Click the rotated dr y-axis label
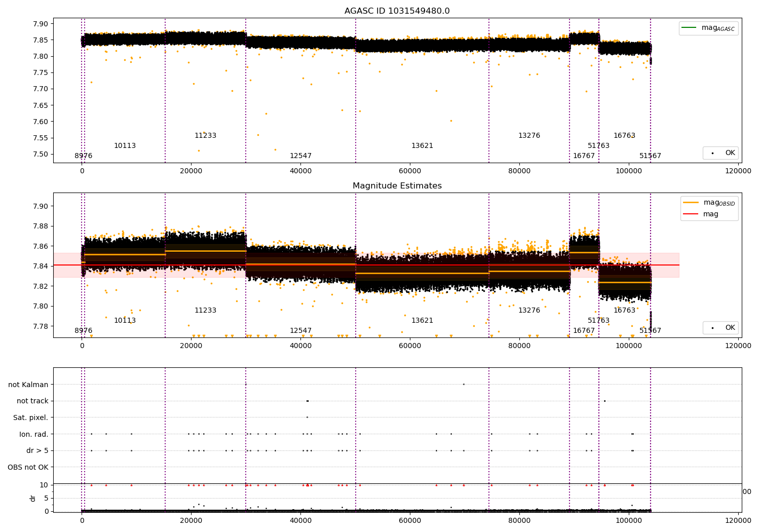The height and width of the screenshot is (532, 760). 33,498
